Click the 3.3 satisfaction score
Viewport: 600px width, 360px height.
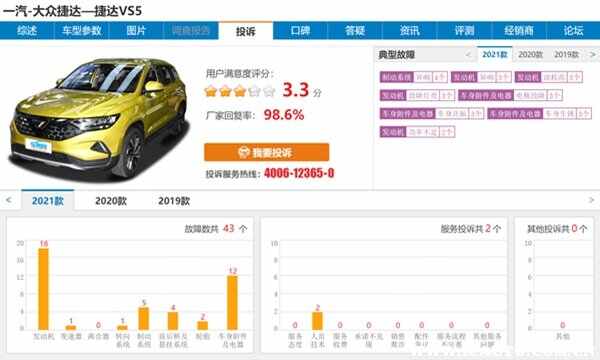296,90
